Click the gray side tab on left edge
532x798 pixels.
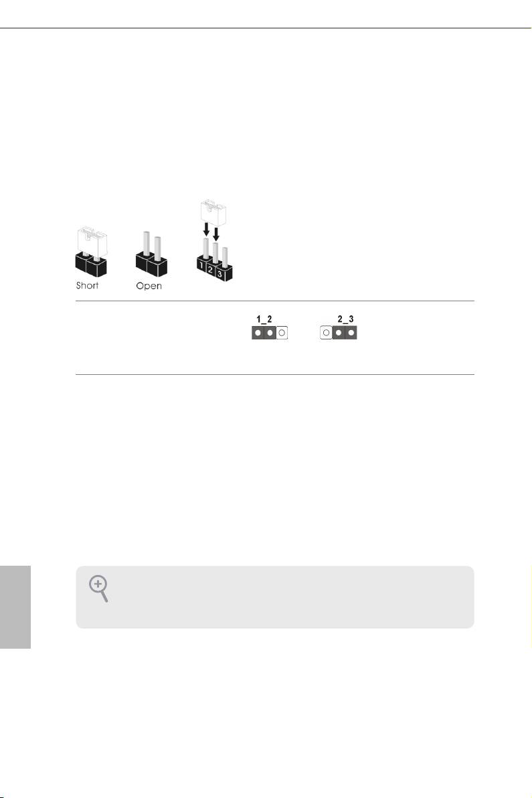15,606
